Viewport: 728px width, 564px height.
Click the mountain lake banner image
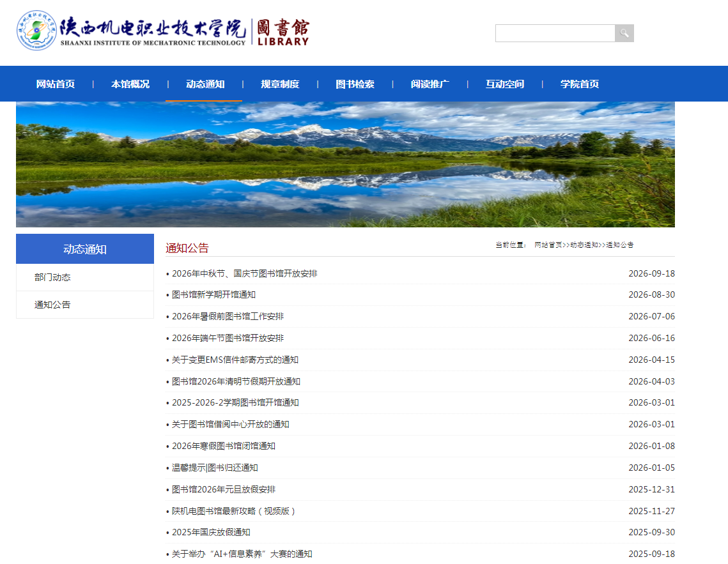[x=345, y=164]
